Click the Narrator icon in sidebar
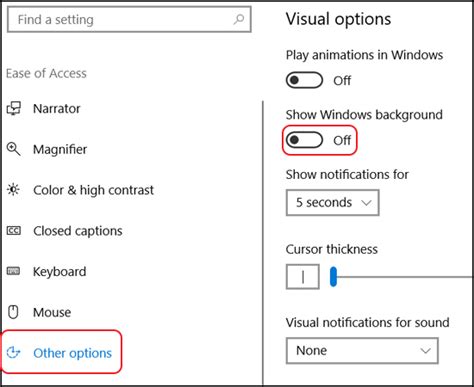 (14, 108)
